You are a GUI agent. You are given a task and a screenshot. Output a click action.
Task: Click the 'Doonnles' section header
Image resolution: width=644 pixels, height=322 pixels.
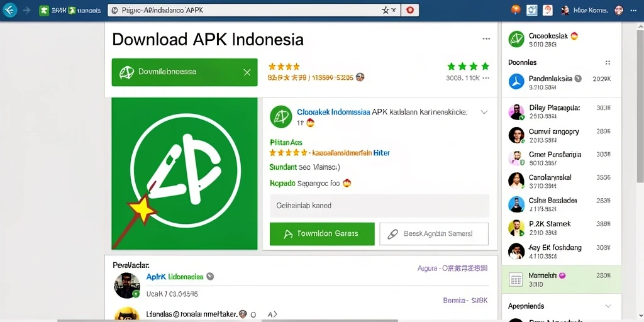(523, 62)
